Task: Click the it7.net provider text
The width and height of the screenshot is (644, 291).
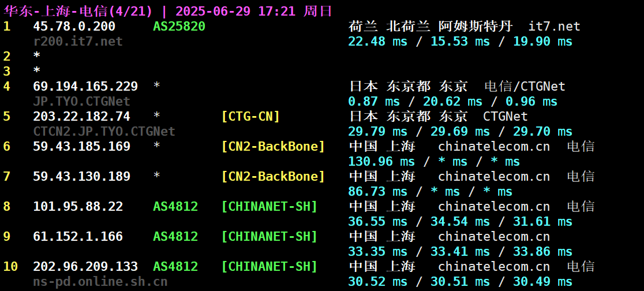Action: tap(554, 27)
